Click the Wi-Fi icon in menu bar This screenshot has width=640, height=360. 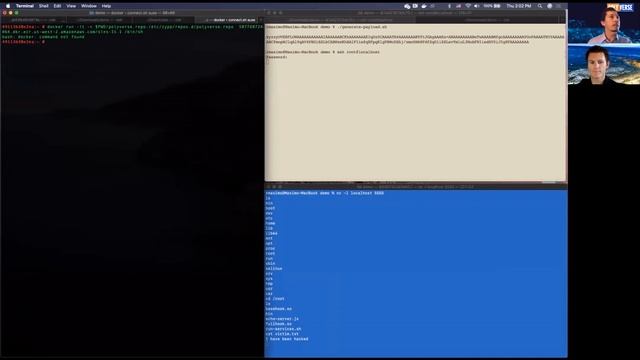click(x=468, y=6)
